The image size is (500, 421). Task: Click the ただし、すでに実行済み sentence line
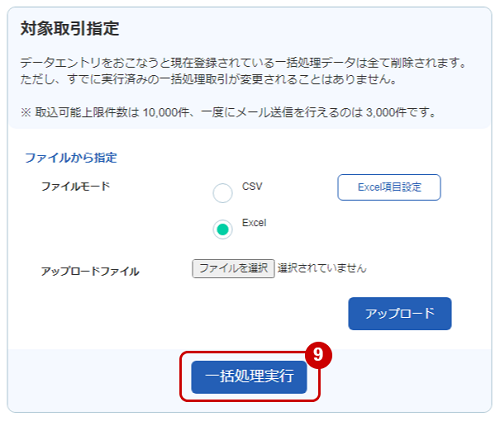208,79
